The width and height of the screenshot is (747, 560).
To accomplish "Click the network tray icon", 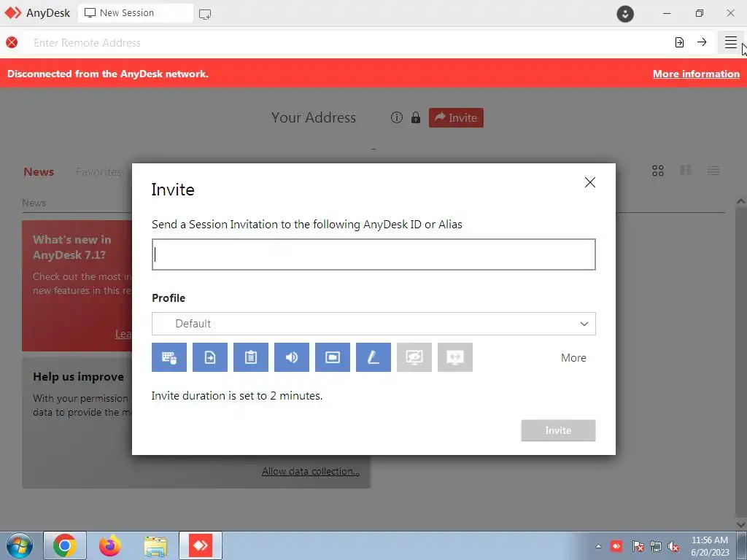I will click(x=656, y=546).
